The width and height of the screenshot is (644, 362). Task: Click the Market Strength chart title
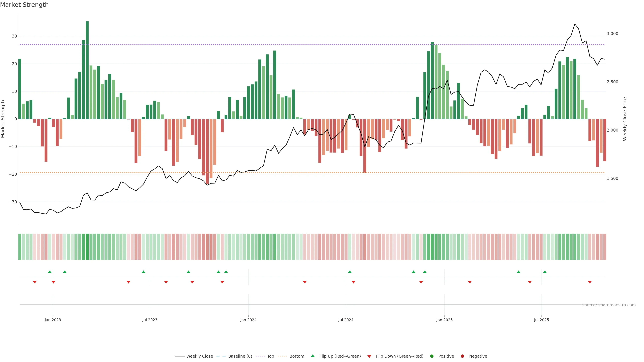point(24,5)
